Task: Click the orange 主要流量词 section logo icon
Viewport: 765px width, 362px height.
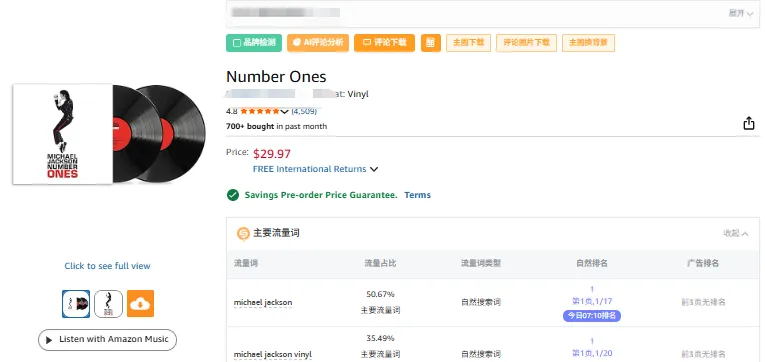Action: coord(243,234)
